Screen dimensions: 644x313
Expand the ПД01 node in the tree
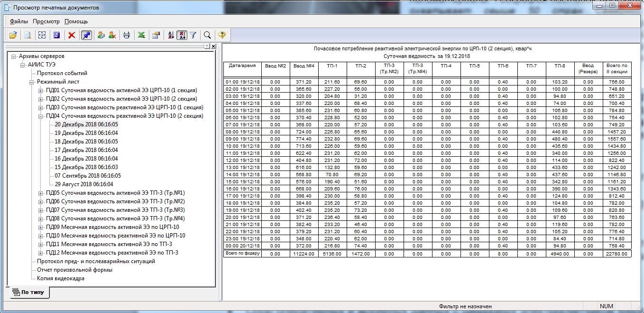40,91
